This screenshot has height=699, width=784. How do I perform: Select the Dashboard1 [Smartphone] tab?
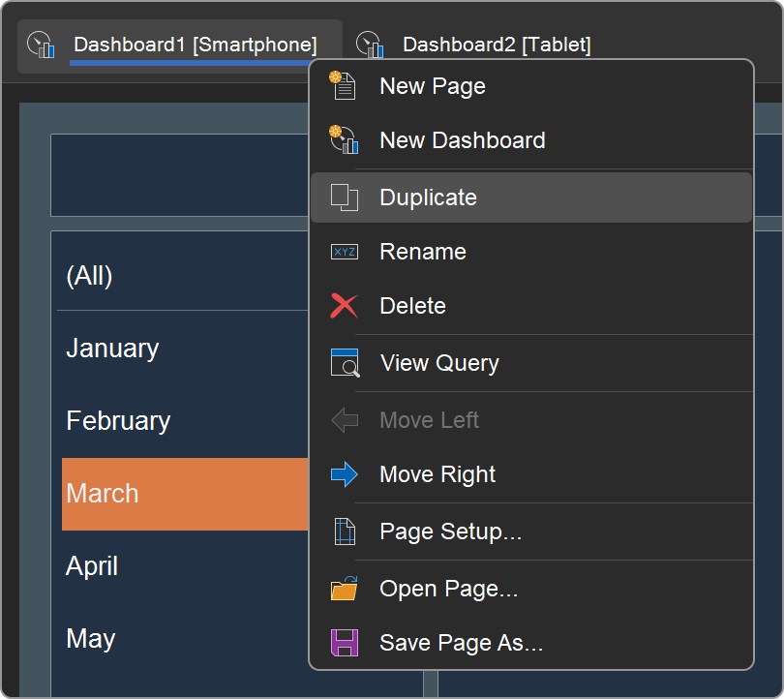(195, 45)
